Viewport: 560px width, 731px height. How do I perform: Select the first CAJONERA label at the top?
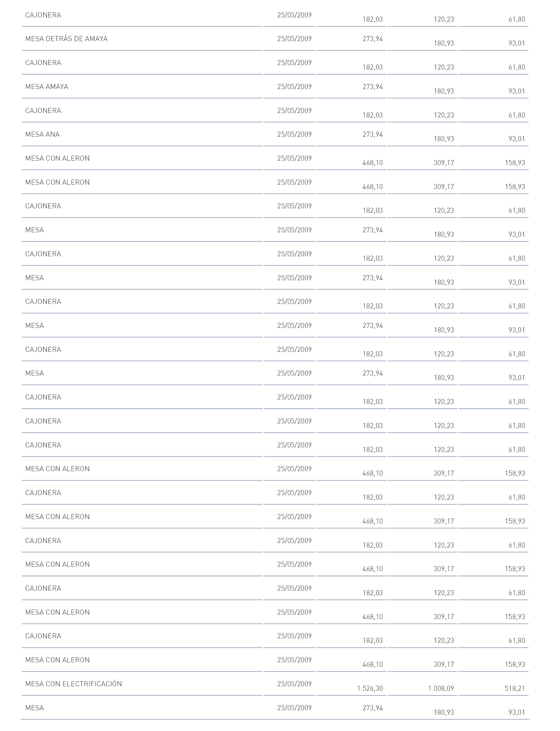click(43, 15)
